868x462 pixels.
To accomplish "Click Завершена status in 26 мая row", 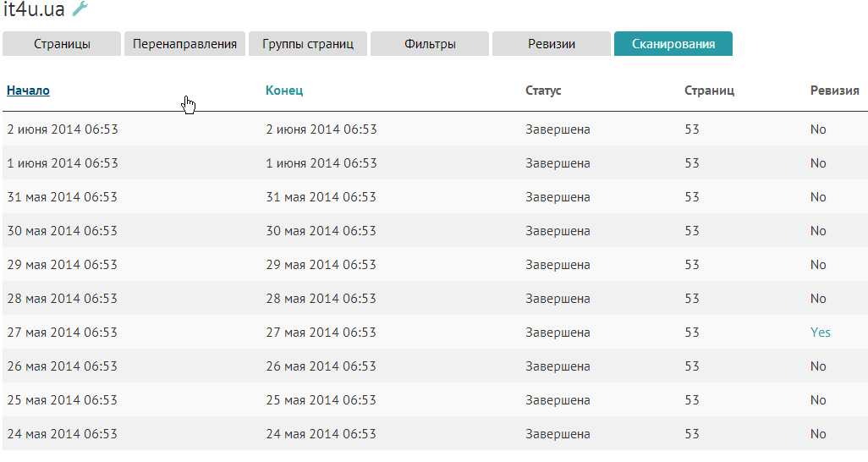I will [558, 366].
